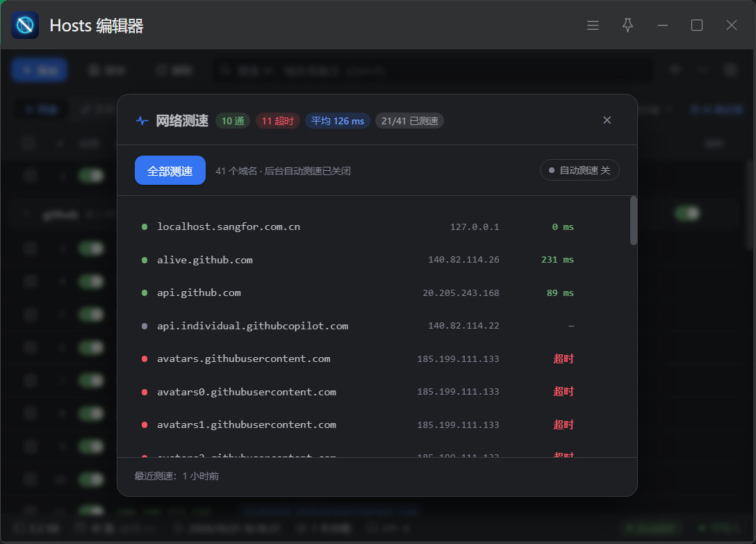The width and height of the screenshot is (756, 544).
Task: Minimize the Hosts 编辑器 window
Action: tap(663, 25)
